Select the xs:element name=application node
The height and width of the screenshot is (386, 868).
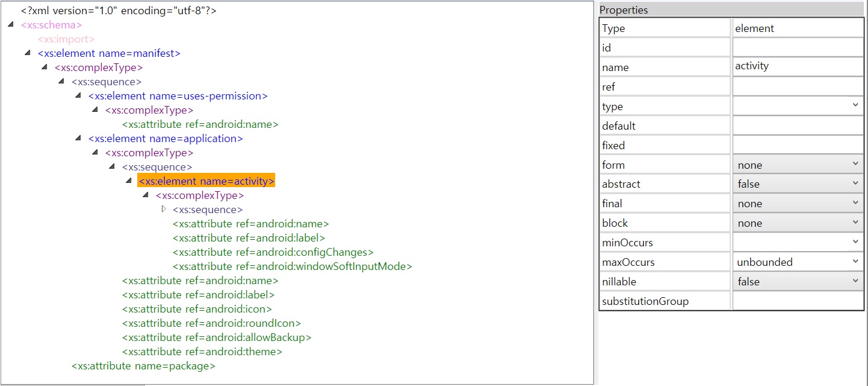[166, 139]
